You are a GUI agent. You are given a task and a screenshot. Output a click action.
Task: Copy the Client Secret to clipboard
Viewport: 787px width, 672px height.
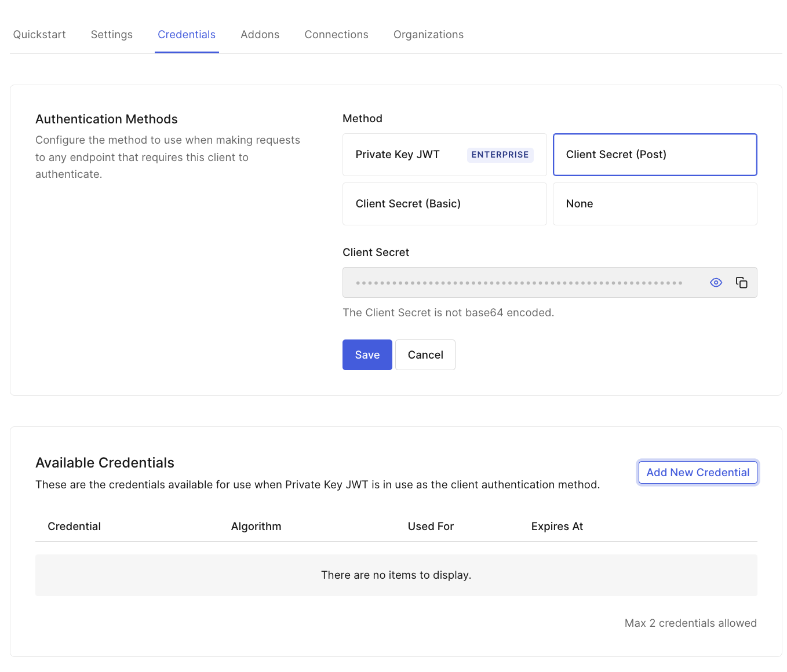coord(742,282)
